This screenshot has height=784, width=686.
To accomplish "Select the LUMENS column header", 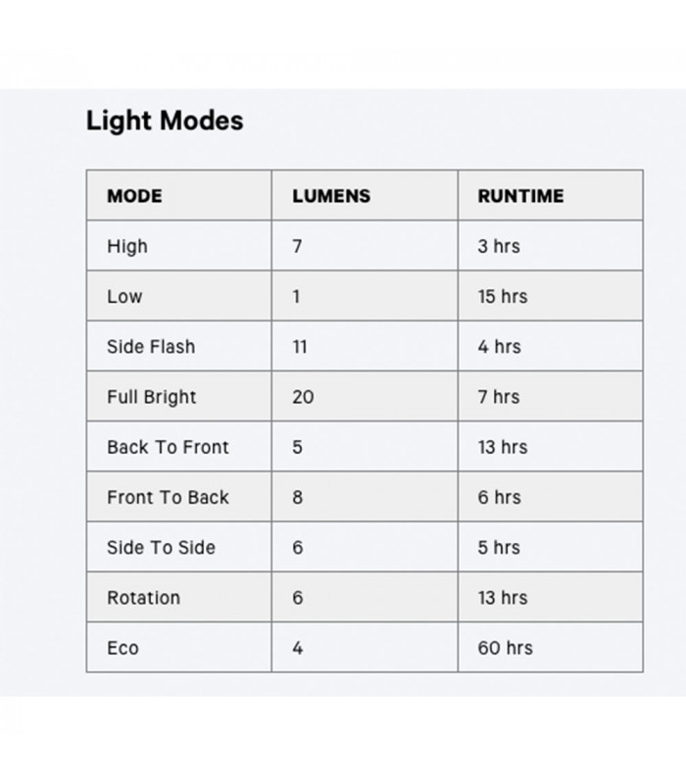I will click(x=331, y=196).
